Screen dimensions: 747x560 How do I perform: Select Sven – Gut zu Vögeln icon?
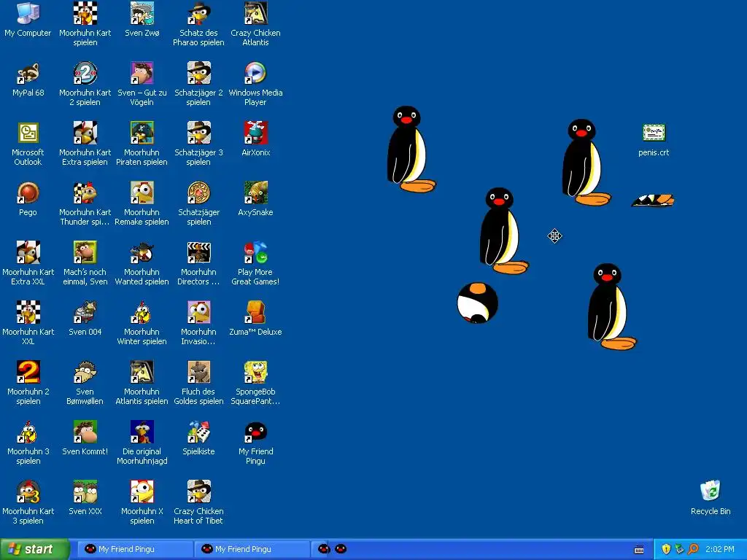142,73
